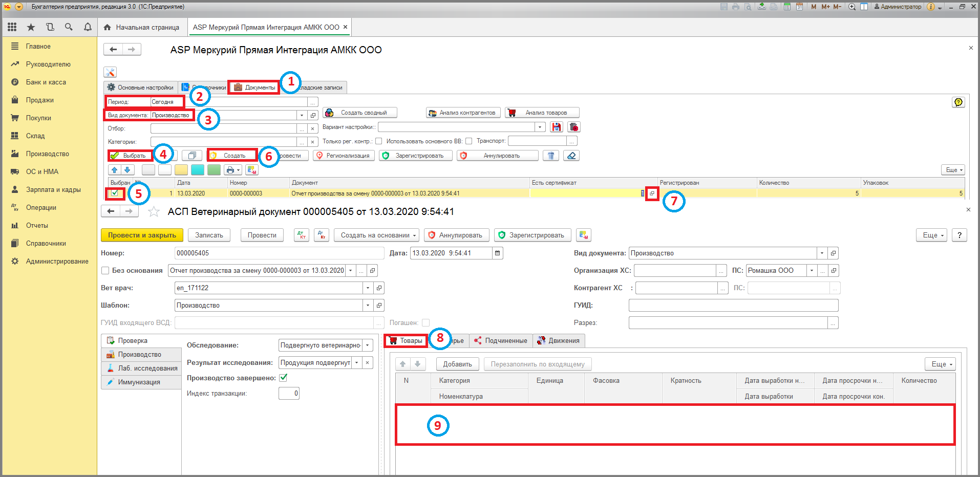Image resolution: width=980 pixels, height=477 pixels.
Task: Click Регионализация button
Action: (x=344, y=156)
